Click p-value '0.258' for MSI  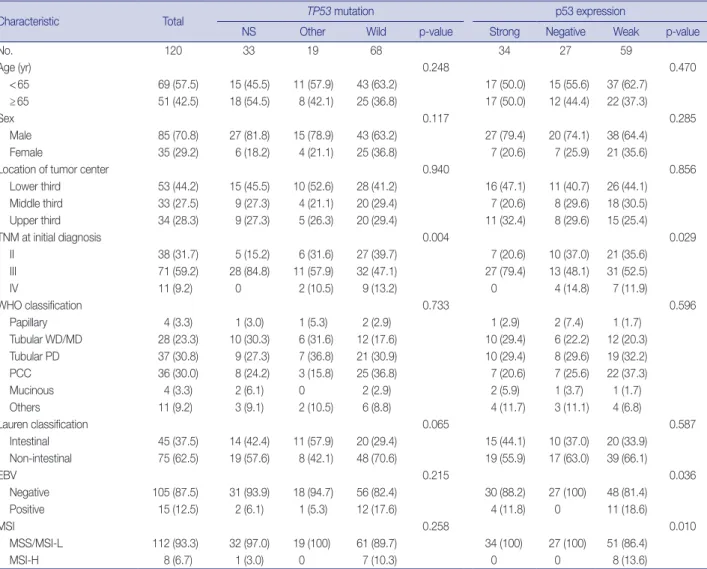pyautogui.click(x=436, y=527)
